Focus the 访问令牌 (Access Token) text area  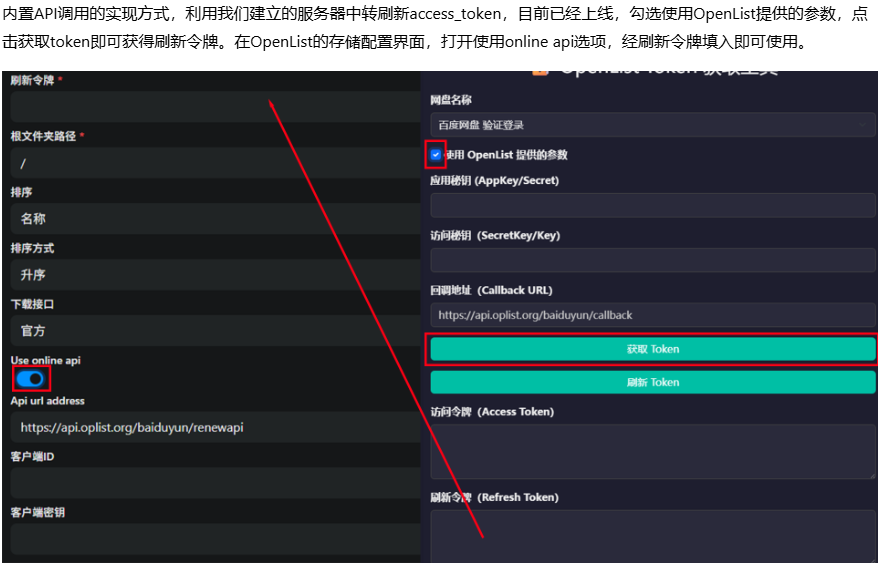point(652,451)
